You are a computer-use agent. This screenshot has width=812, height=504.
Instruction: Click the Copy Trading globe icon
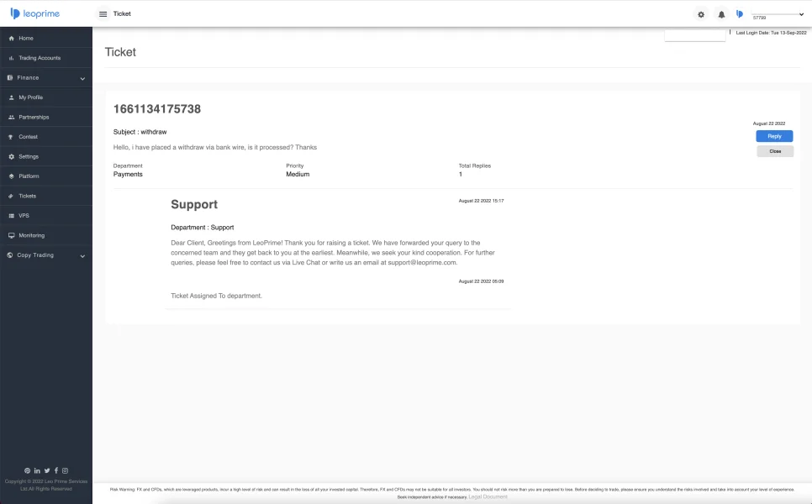coord(10,255)
